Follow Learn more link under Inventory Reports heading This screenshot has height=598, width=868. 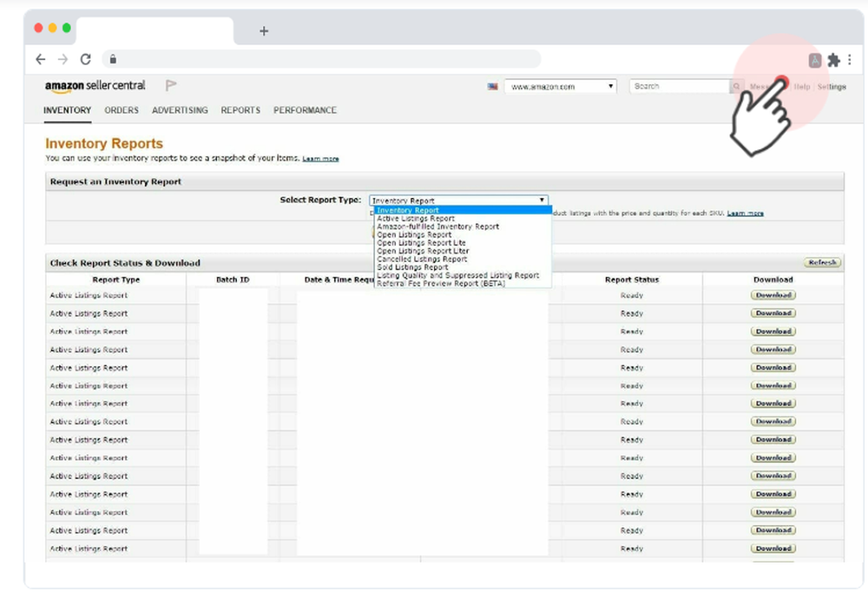pos(320,159)
